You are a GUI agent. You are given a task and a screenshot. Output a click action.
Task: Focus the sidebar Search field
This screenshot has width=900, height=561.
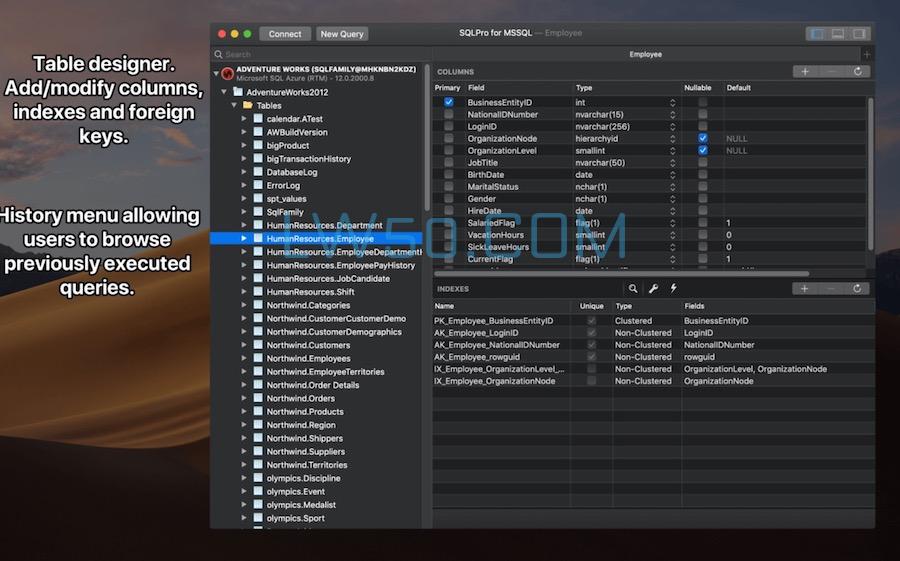click(321, 55)
